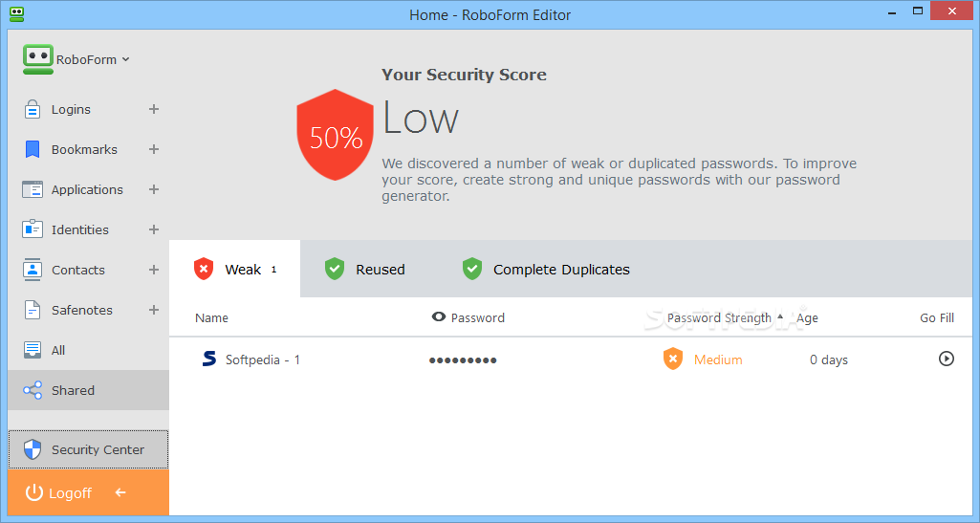Click the Medium strength label
Viewport: 980px width, 523px height.
718,360
